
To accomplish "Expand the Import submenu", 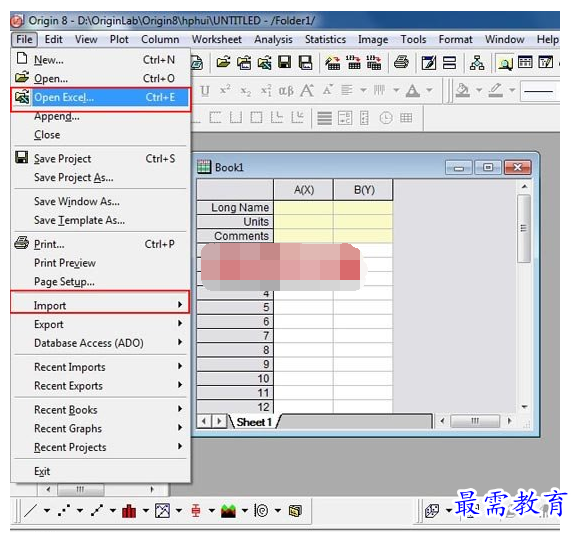I will pos(100,305).
